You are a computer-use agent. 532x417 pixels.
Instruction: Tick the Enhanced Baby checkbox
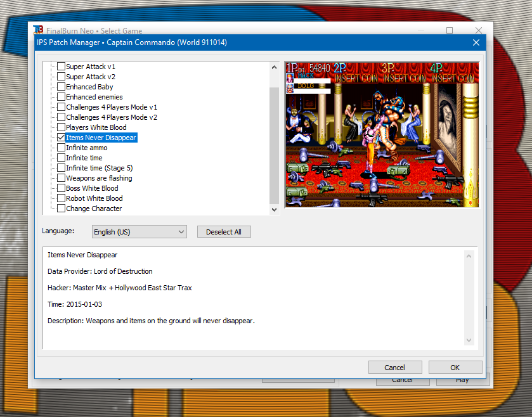tap(62, 87)
